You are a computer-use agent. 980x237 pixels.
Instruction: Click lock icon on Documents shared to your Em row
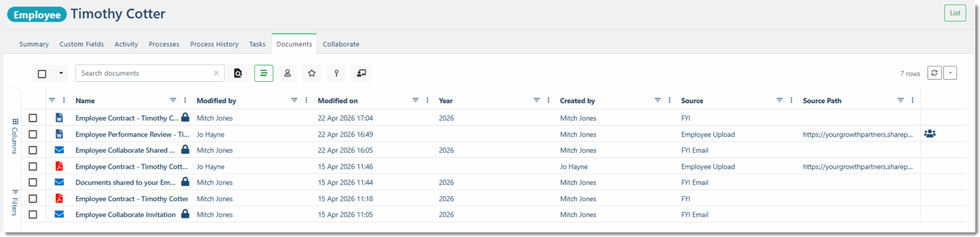(x=185, y=181)
